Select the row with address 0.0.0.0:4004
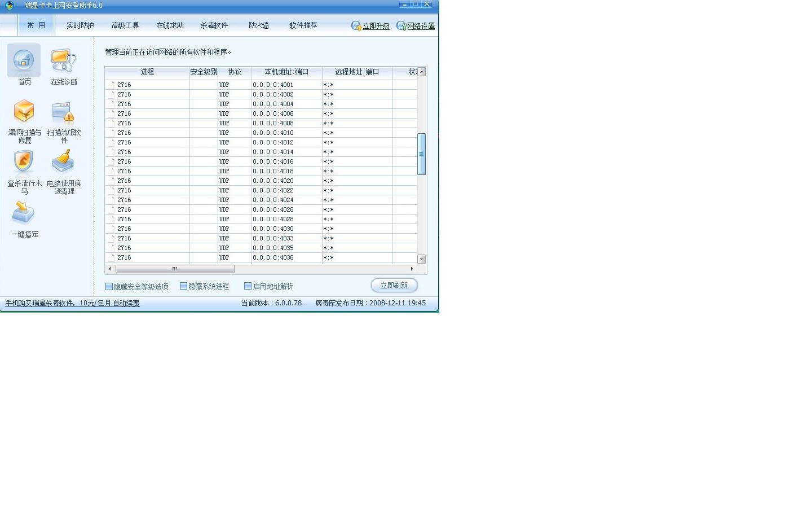Screen dimensions: 812x508 coord(261,104)
